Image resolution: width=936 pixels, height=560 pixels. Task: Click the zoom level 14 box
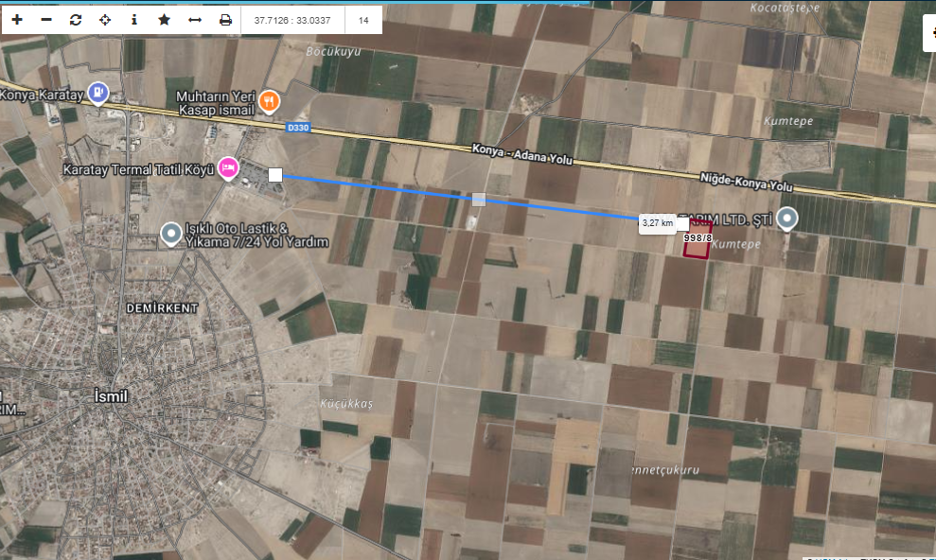coord(363,20)
